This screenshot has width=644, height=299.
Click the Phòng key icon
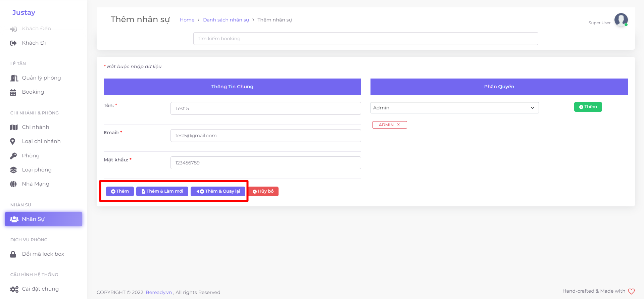click(13, 156)
